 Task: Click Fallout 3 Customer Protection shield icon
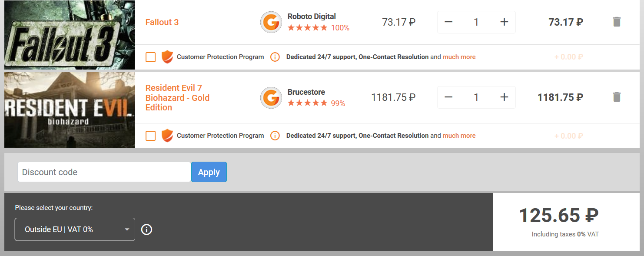[x=167, y=57]
